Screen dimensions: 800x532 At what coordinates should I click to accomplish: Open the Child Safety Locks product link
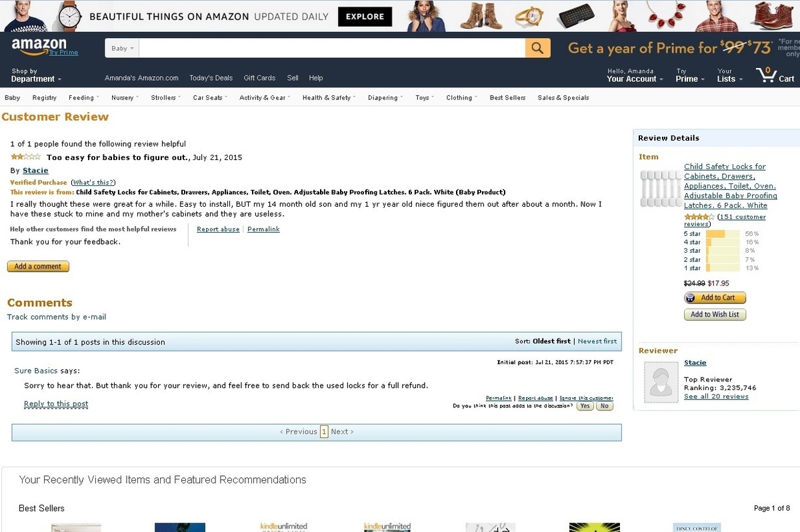point(731,186)
